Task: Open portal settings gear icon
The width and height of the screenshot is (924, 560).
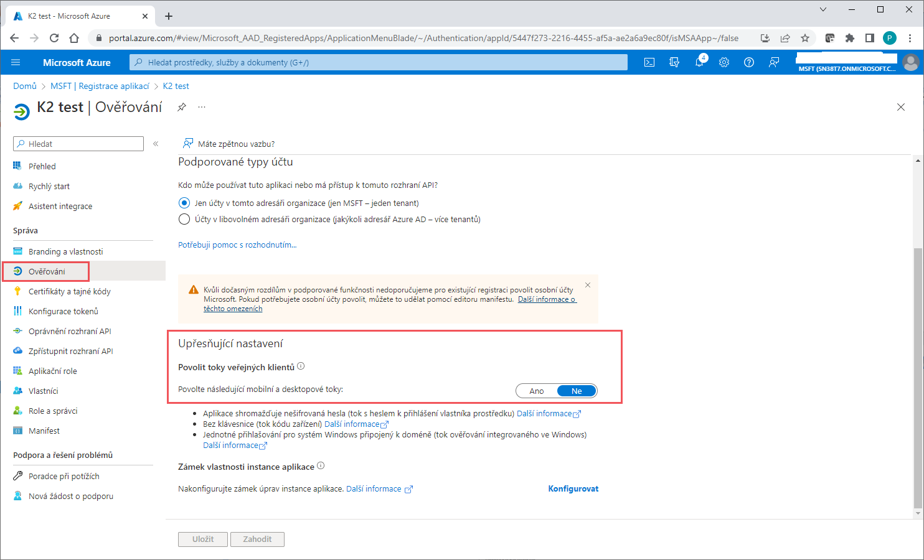Action: click(x=724, y=62)
